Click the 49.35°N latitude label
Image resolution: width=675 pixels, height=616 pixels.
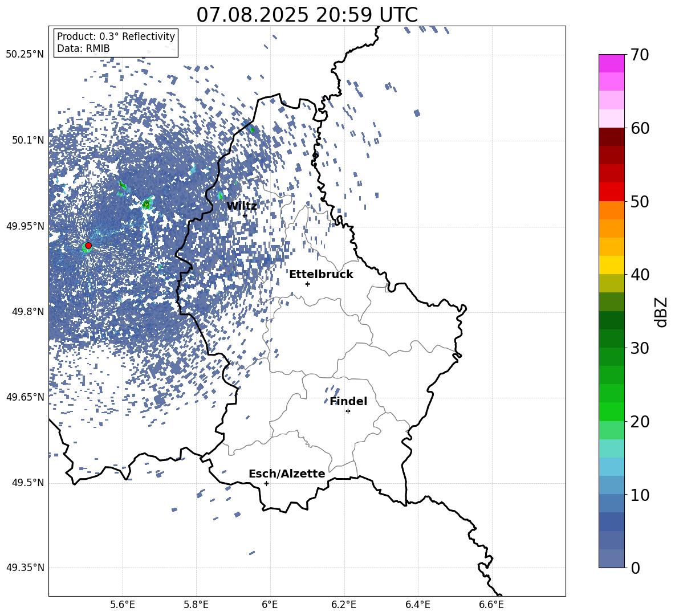pyautogui.click(x=25, y=568)
